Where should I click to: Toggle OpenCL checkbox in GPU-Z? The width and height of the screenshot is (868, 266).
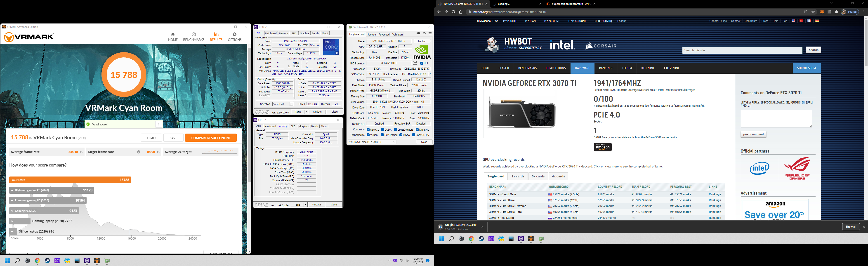coord(368,130)
